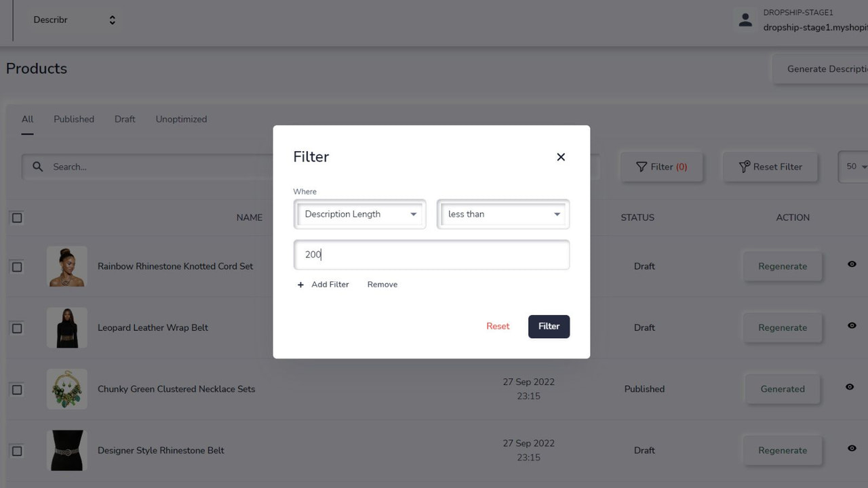Switch to the Published tab

(73, 119)
